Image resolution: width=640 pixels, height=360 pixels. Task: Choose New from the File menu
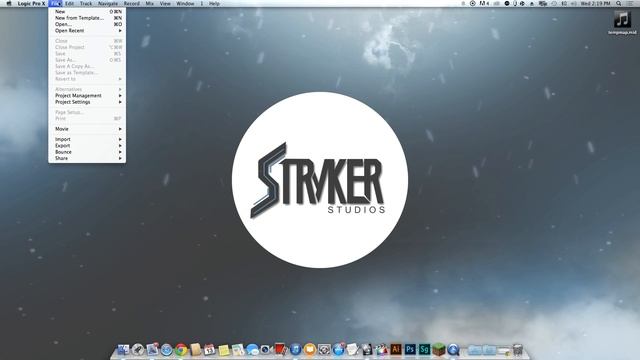click(87, 12)
